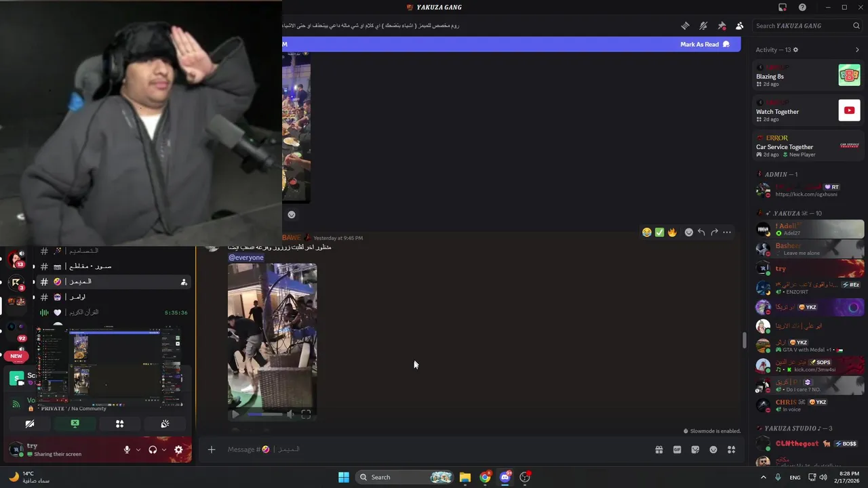
Task: Open add reaction smiley on message
Action: click(x=689, y=232)
